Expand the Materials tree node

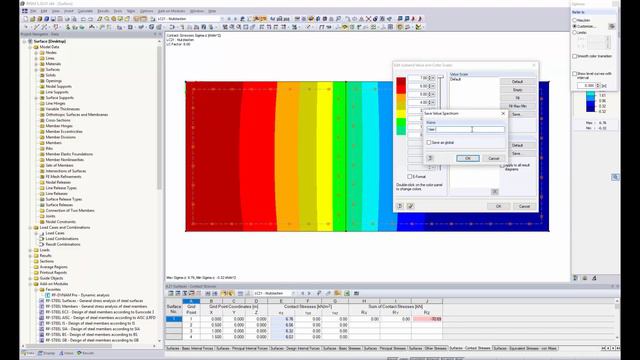click(x=36, y=64)
